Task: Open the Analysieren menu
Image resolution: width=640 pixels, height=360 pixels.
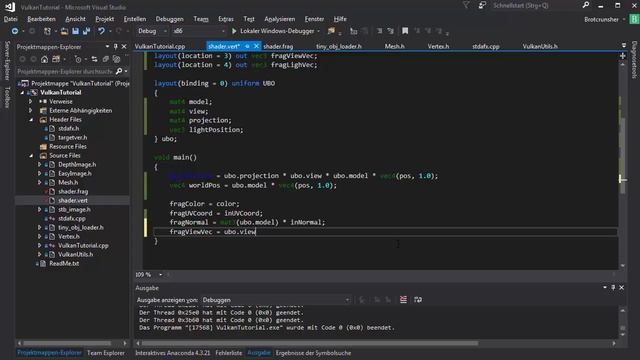Action: point(280,19)
